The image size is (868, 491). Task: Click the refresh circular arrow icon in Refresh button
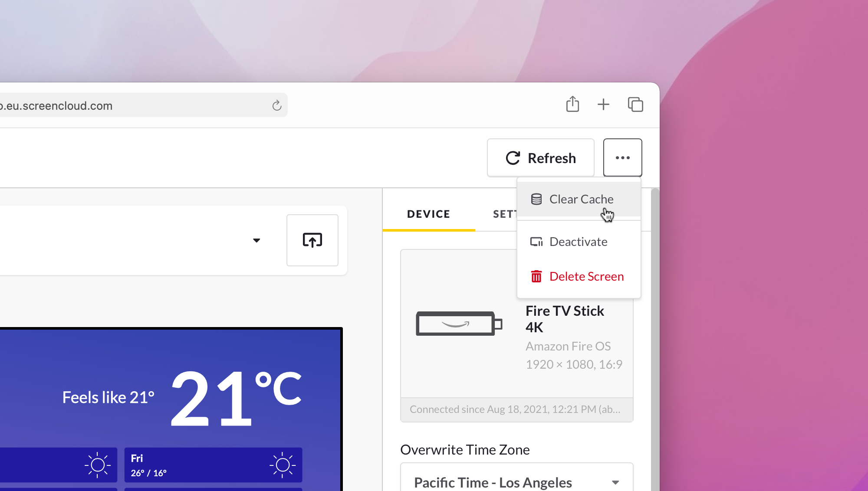pos(513,157)
